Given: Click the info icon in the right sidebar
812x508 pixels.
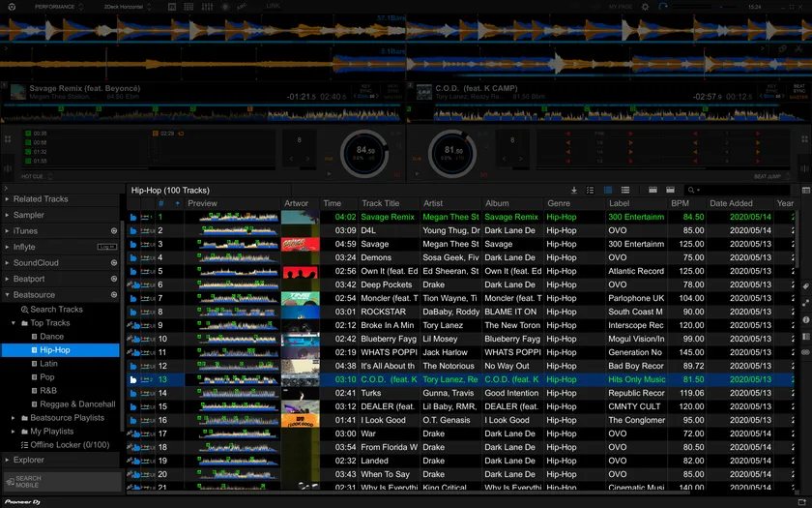Looking at the screenshot, I should coord(805,319).
